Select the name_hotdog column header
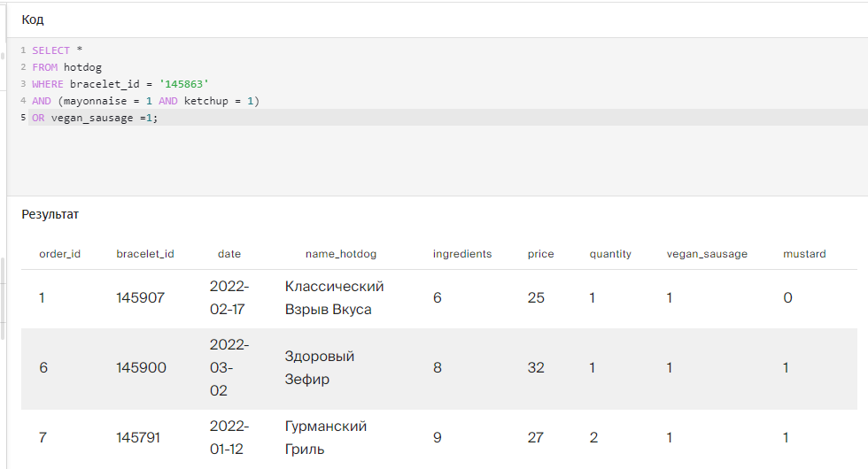Image resolution: width=868 pixels, height=469 pixels. coord(341,254)
